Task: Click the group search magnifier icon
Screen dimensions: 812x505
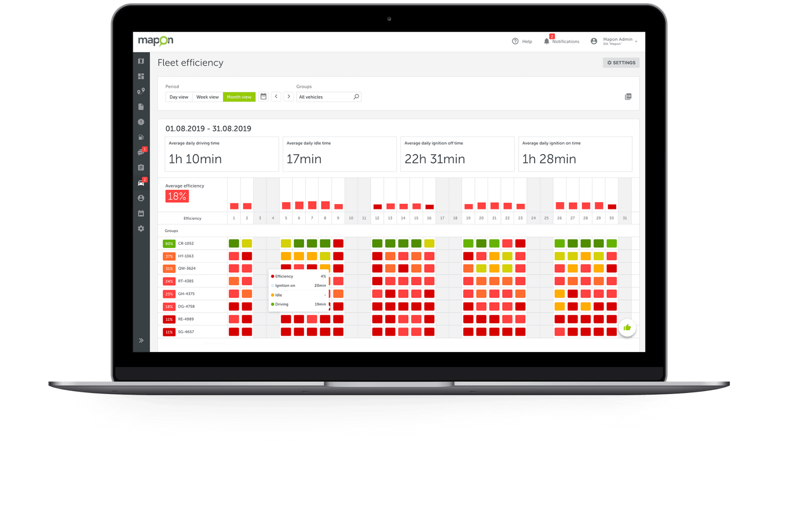Action: [356, 97]
